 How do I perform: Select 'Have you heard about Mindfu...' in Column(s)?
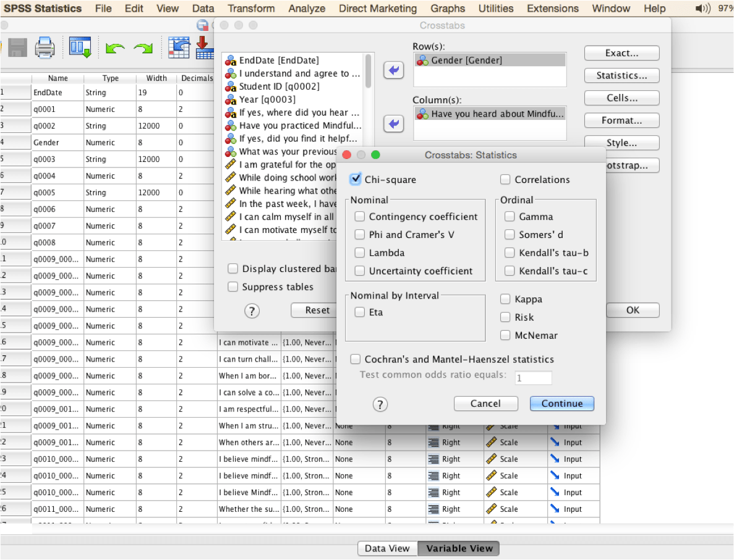pyautogui.click(x=490, y=114)
